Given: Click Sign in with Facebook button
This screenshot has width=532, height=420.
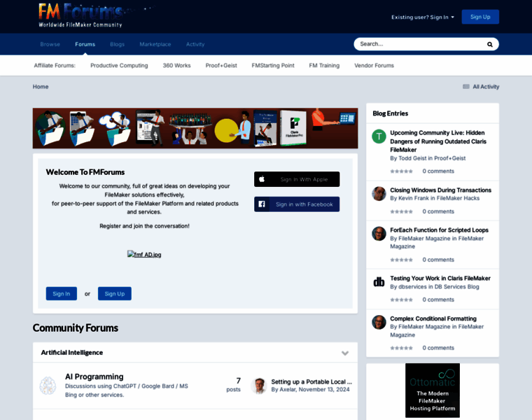Looking at the screenshot, I should coord(297,204).
